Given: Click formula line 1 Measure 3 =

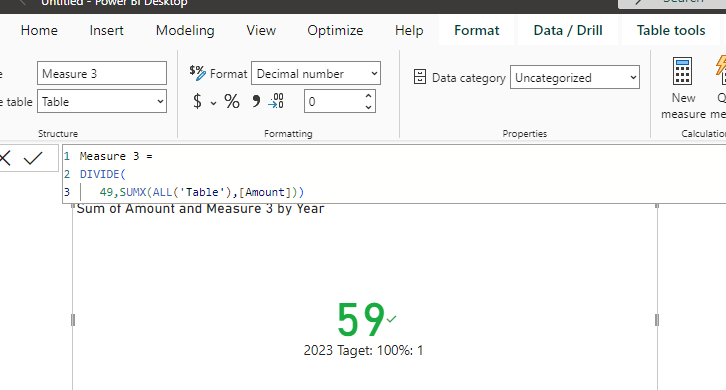Looking at the screenshot, I should click(x=116, y=156).
